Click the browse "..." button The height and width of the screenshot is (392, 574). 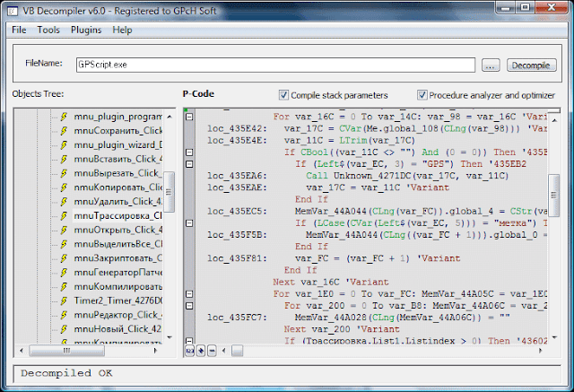[x=491, y=65]
